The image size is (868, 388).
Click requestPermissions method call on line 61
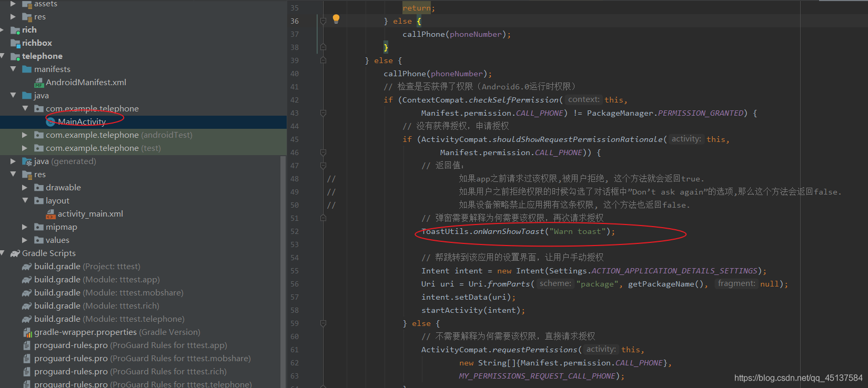click(534, 350)
